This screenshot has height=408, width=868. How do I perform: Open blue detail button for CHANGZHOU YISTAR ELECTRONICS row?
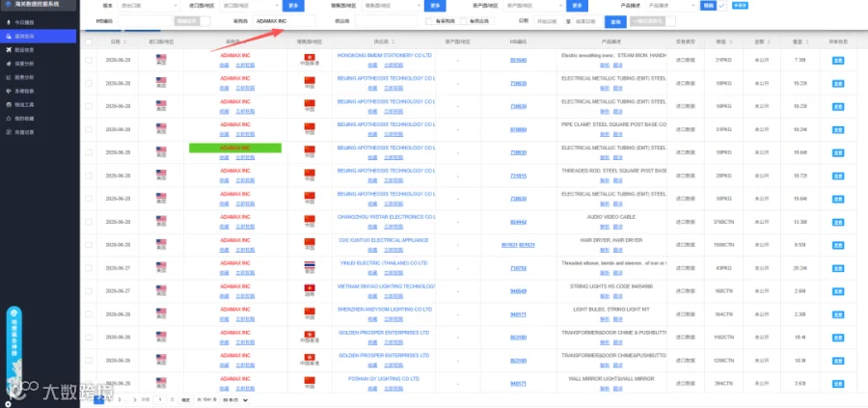point(838,222)
